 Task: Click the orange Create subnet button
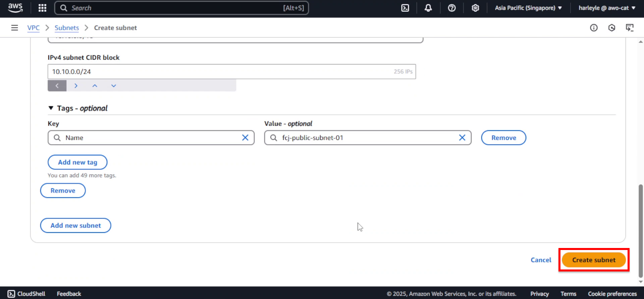[x=594, y=260]
